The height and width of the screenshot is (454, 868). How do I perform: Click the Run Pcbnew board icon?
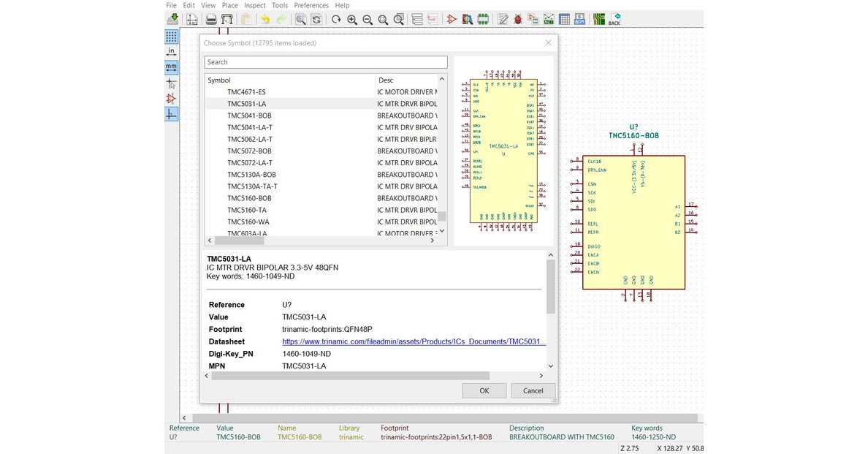(x=598, y=19)
